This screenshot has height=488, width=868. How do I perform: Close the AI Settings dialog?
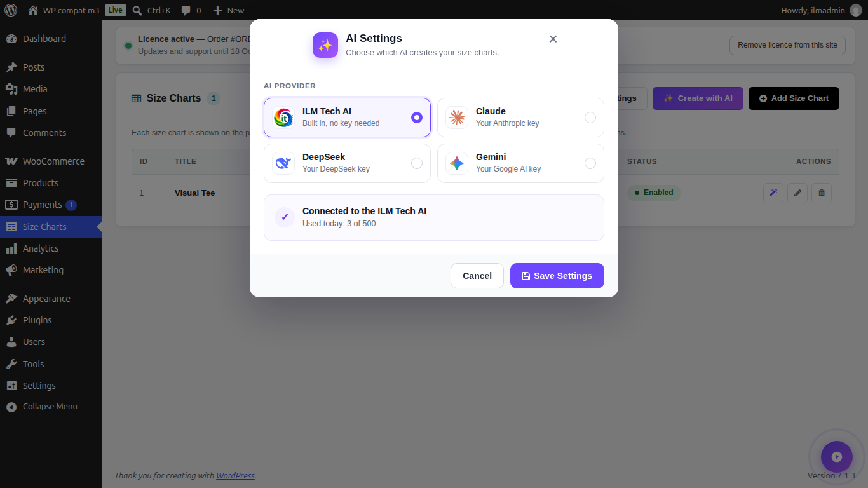click(x=553, y=39)
